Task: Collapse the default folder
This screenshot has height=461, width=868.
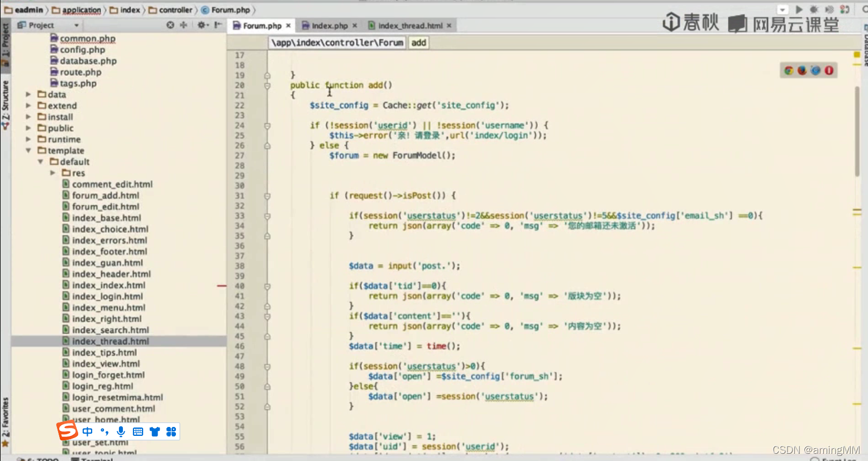Action: tap(40, 162)
